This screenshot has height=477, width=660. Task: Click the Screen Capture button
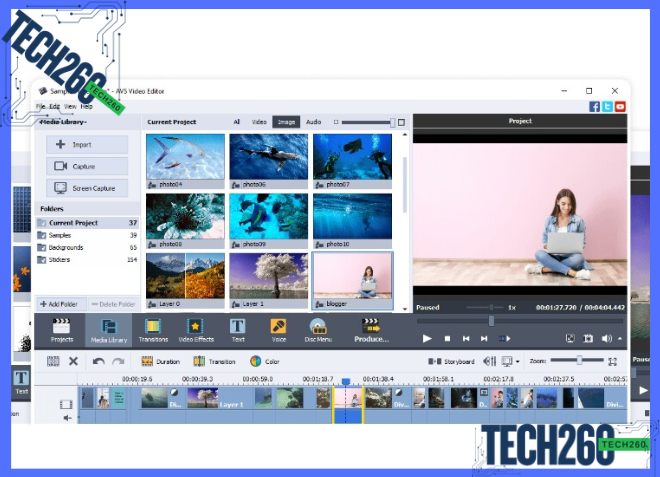pyautogui.click(x=87, y=188)
